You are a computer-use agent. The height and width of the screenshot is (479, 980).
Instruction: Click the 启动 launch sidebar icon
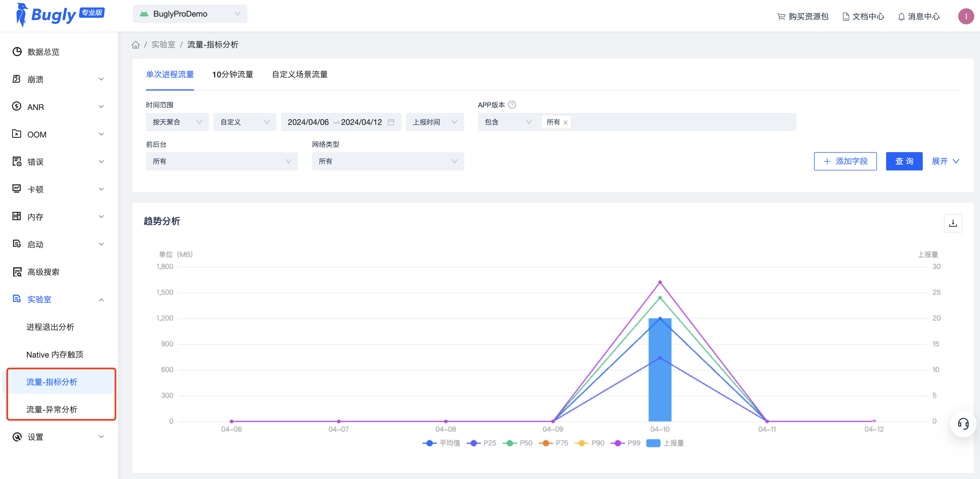click(x=17, y=244)
